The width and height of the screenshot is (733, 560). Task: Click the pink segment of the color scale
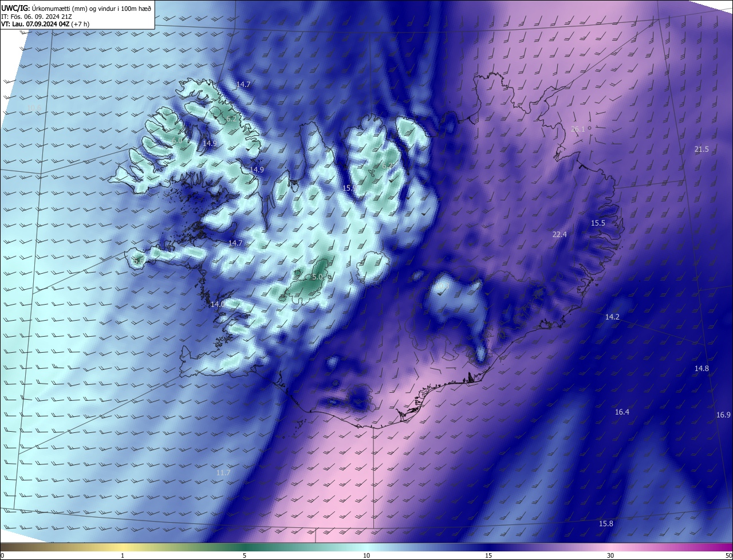tap(610, 547)
